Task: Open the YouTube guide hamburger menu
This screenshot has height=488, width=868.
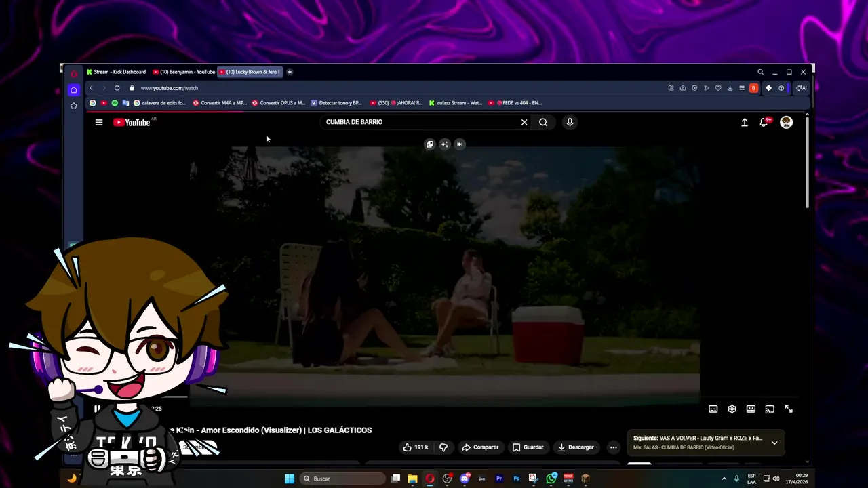Action: coord(99,122)
